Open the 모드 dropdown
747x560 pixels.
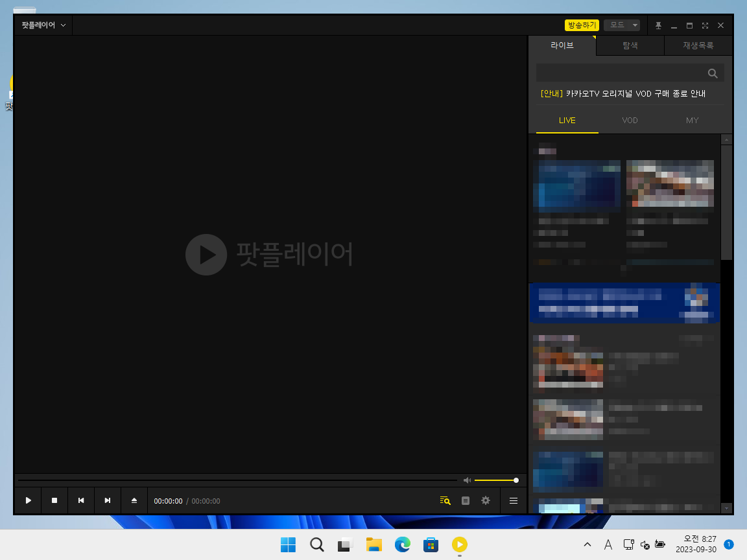[622, 25]
